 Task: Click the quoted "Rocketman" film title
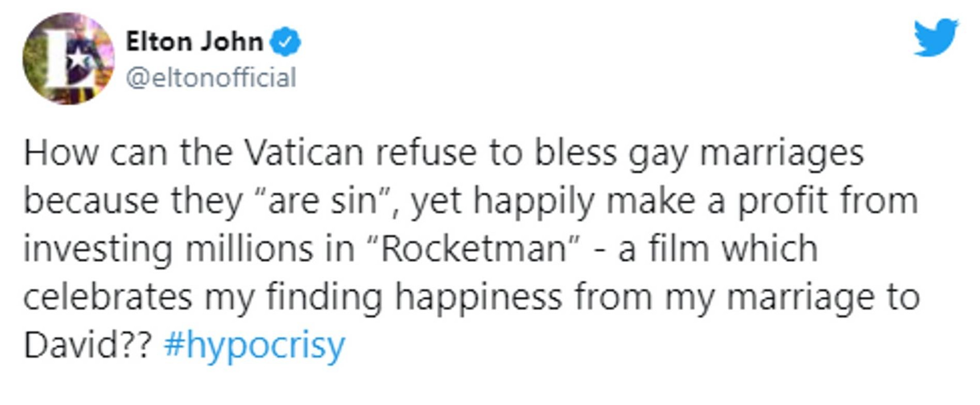click(x=473, y=249)
